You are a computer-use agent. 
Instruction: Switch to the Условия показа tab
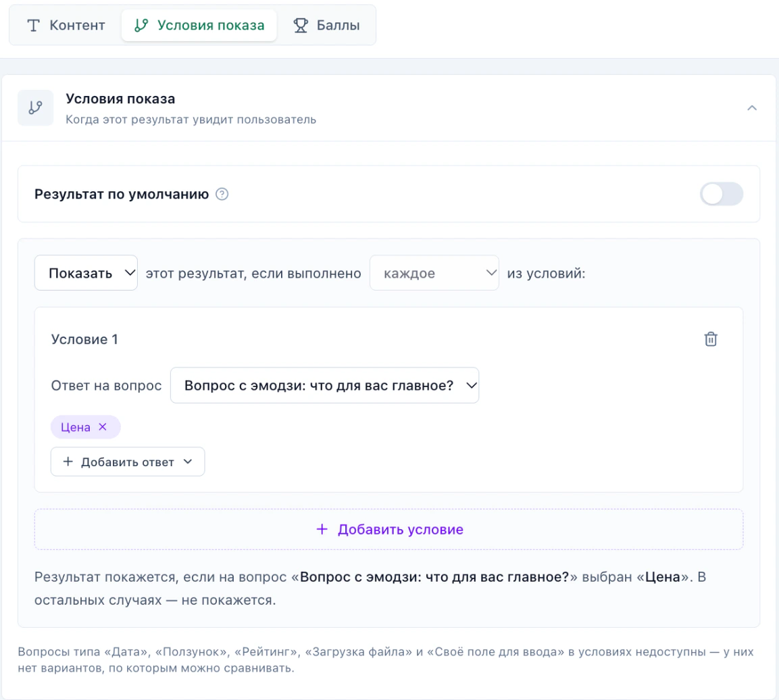coord(199,25)
